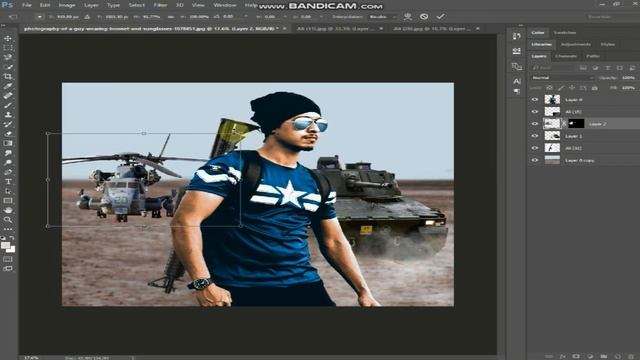
Task: Click the background color swatch
Action: point(11,249)
